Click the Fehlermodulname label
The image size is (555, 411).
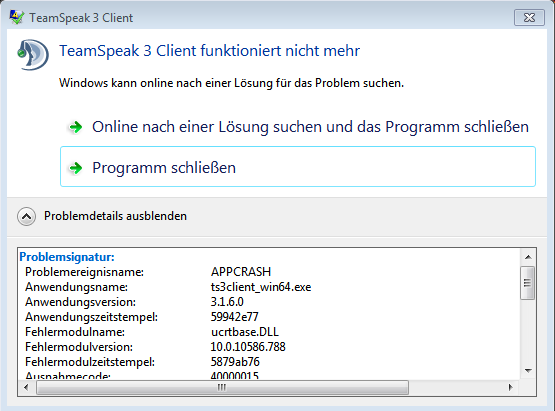pos(75,332)
